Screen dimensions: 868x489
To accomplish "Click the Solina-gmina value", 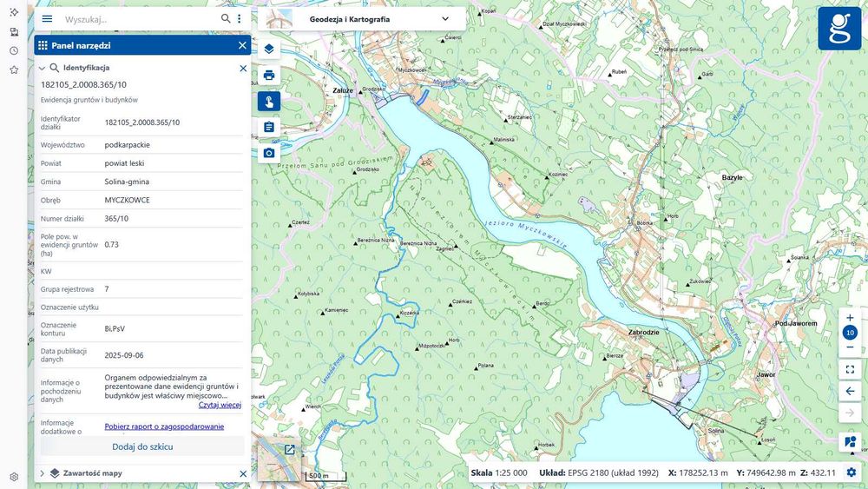I will 127,182.
